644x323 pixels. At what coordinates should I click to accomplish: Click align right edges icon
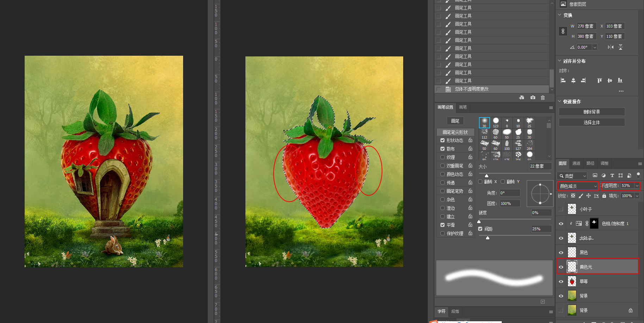(x=583, y=80)
